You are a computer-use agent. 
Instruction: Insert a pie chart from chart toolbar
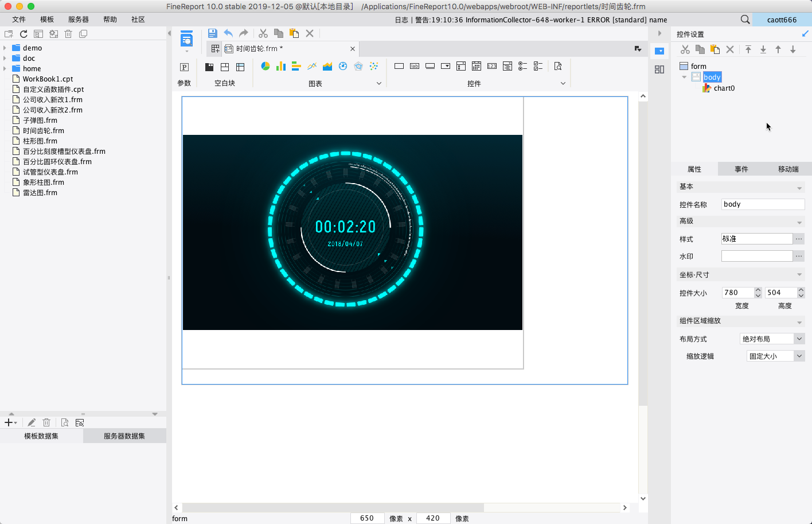(x=266, y=67)
